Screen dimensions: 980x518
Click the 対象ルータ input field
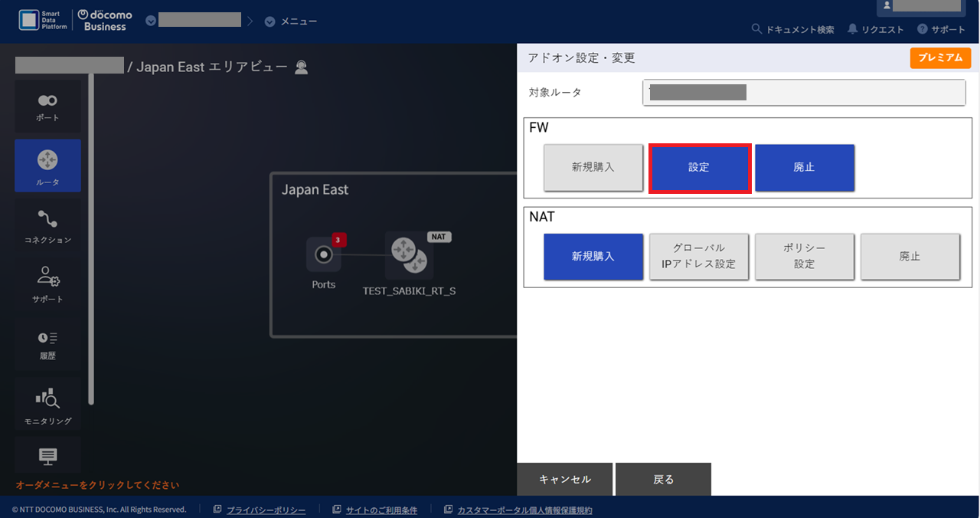[x=802, y=92]
